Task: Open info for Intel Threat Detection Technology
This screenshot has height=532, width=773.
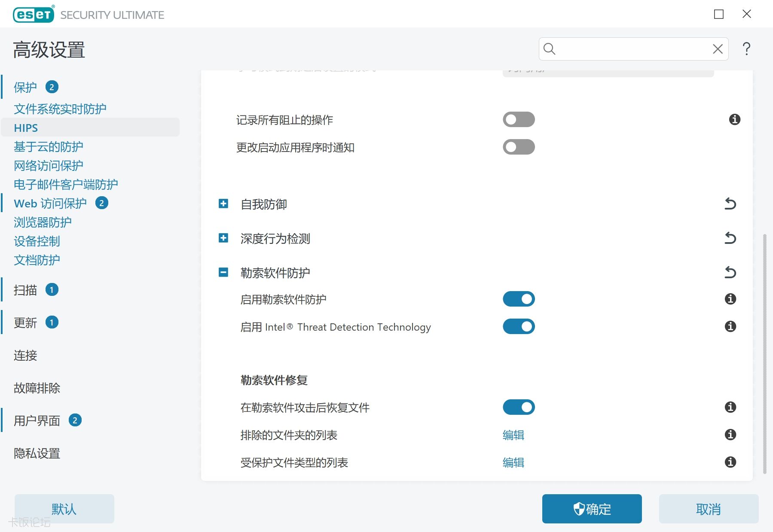Action: pos(730,326)
